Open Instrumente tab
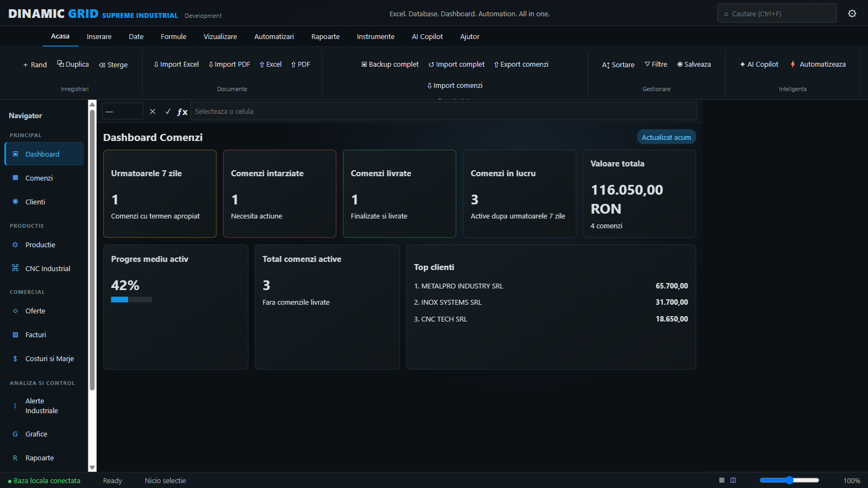The image size is (868, 488). pos(375,36)
